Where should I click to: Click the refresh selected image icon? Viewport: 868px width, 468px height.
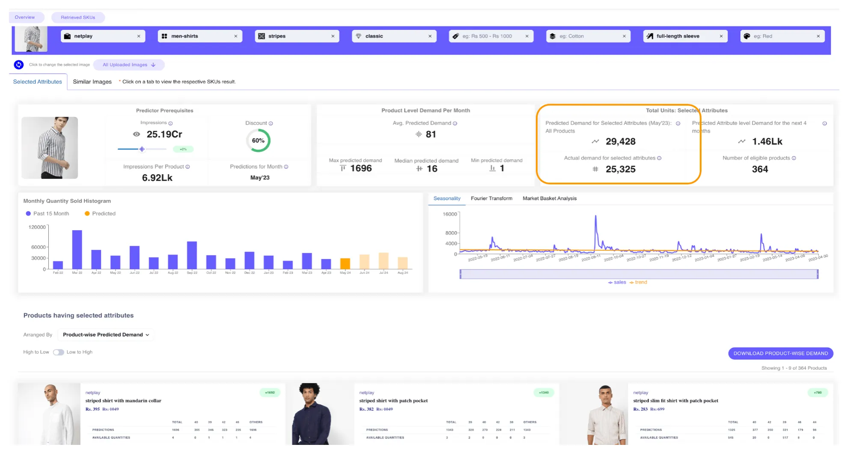[x=18, y=65]
